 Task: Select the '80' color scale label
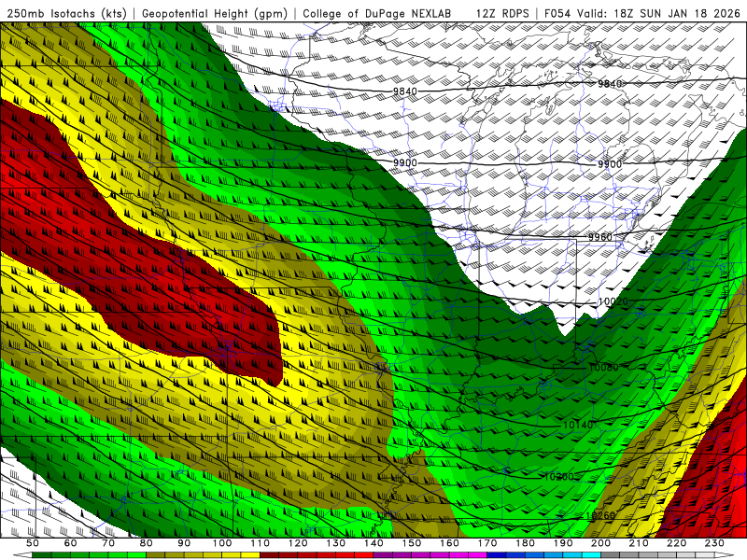(x=147, y=543)
